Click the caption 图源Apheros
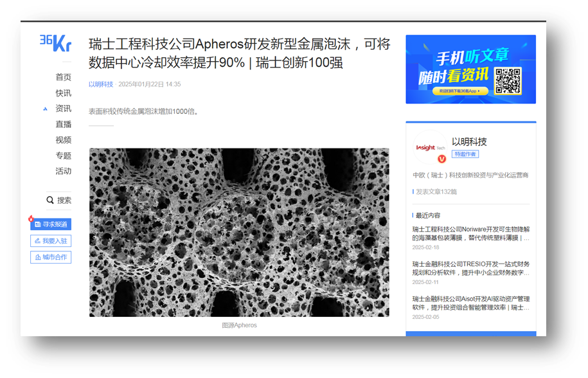This screenshot has height=378, width=588. coord(239,325)
